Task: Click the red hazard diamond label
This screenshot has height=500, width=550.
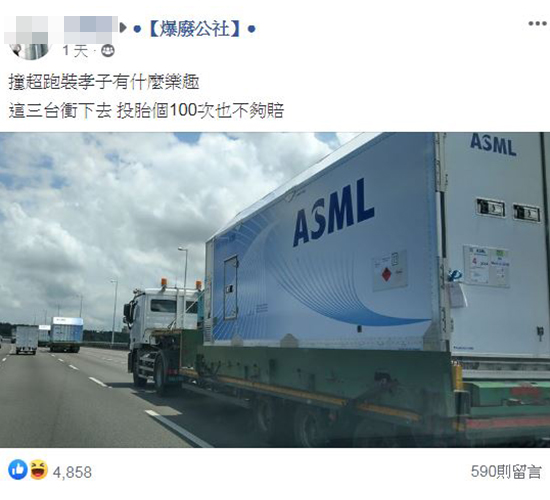Action: (386, 274)
